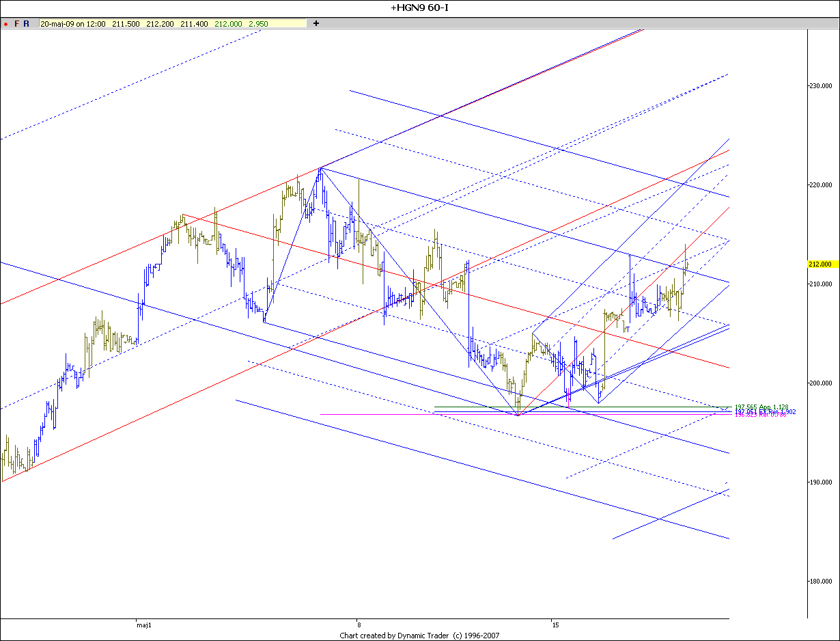Click the green 197.565 App 1.128 label
This screenshot has height=641, width=840.
click(761, 407)
